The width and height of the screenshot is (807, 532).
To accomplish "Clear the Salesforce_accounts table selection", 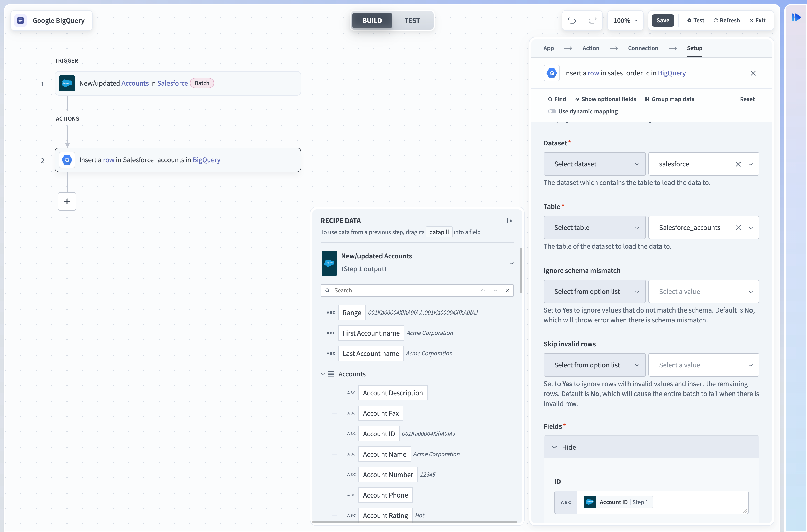I will click(738, 228).
